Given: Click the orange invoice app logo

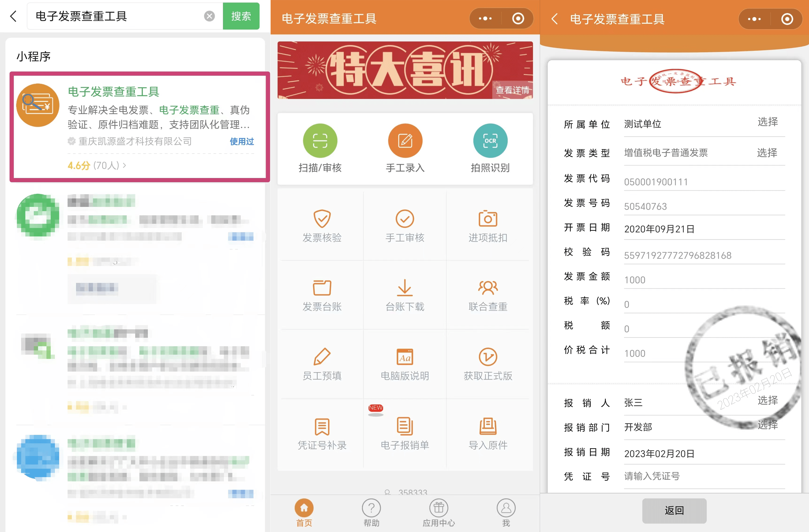Looking at the screenshot, I should click(x=38, y=105).
